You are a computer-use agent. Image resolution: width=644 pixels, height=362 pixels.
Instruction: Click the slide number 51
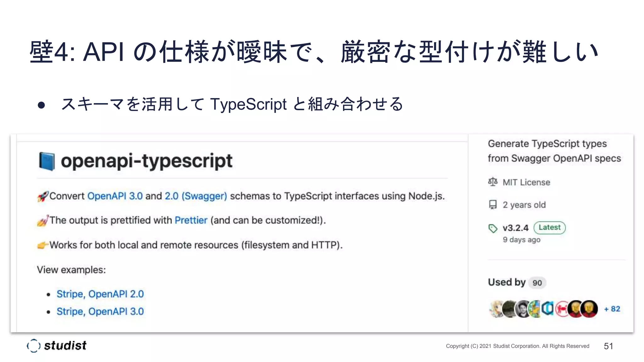pos(608,346)
